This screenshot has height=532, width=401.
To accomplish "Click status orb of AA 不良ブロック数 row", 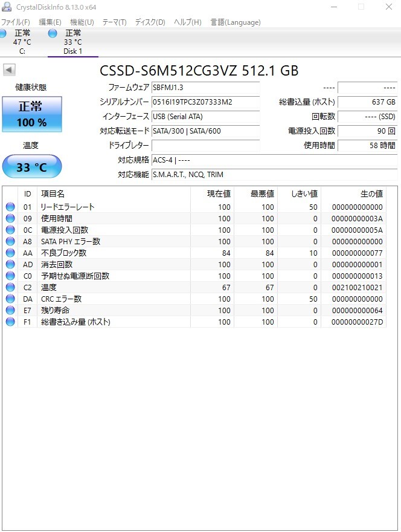I will [10, 253].
